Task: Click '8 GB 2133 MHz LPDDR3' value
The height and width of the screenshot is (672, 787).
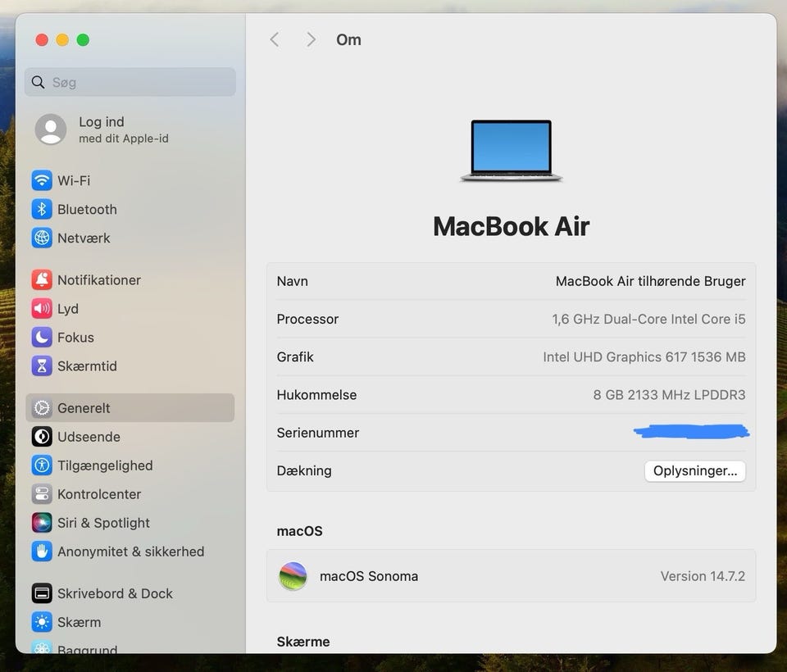Action: click(669, 395)
